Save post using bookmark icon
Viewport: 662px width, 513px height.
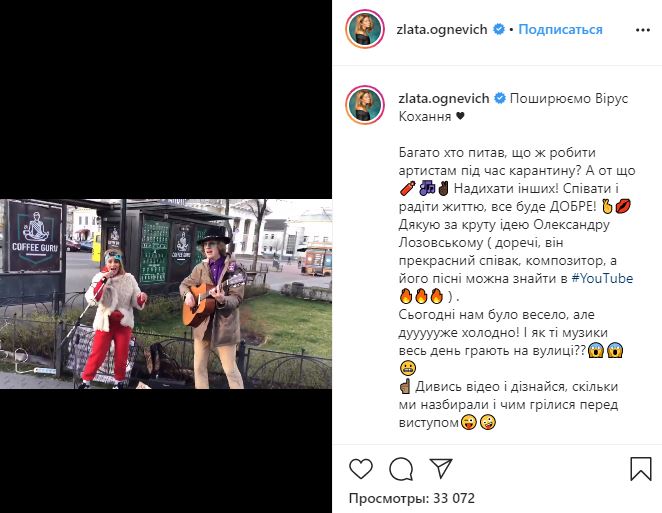pos(640,469)
